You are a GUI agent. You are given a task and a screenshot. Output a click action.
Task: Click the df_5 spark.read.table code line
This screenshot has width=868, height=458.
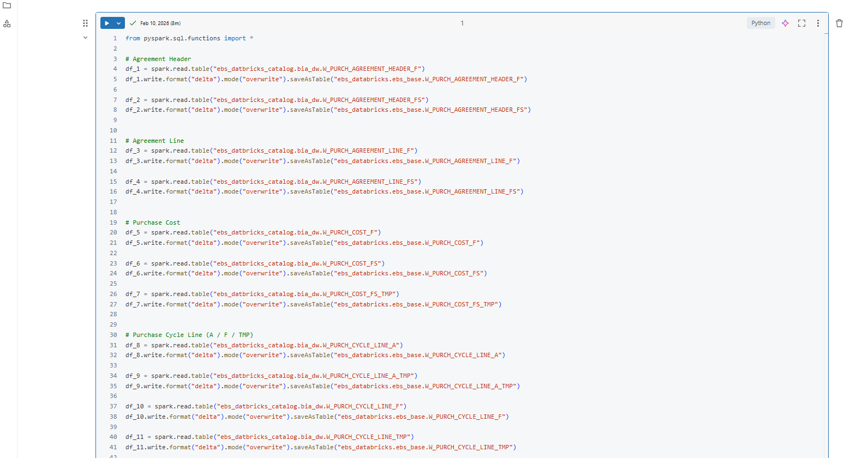click(253, 233)
